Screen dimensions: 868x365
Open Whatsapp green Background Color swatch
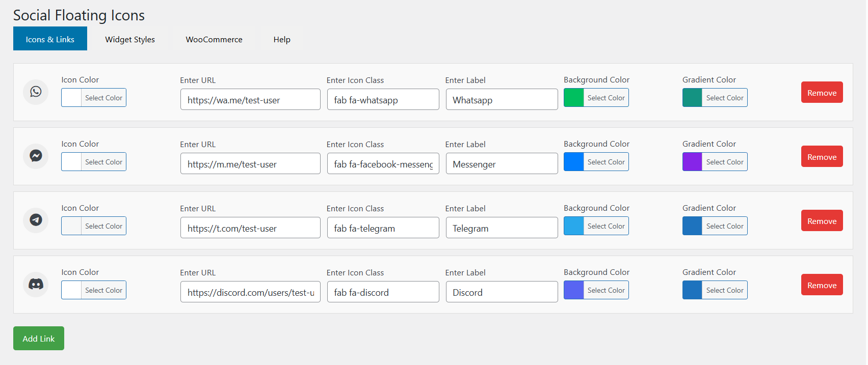click(574, 98)
